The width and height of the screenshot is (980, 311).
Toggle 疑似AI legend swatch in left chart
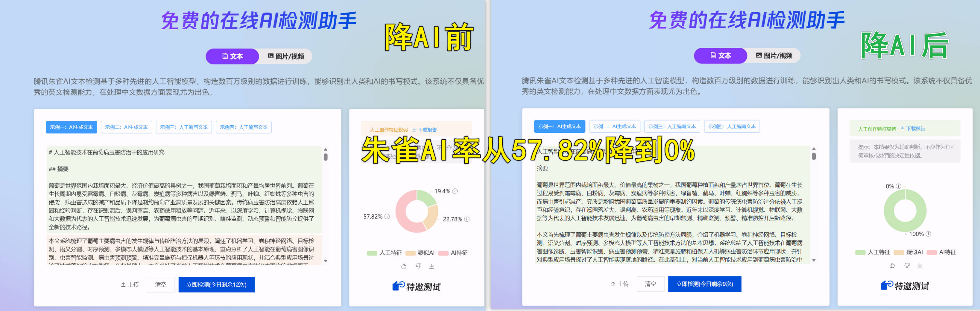tap(410, 253)
